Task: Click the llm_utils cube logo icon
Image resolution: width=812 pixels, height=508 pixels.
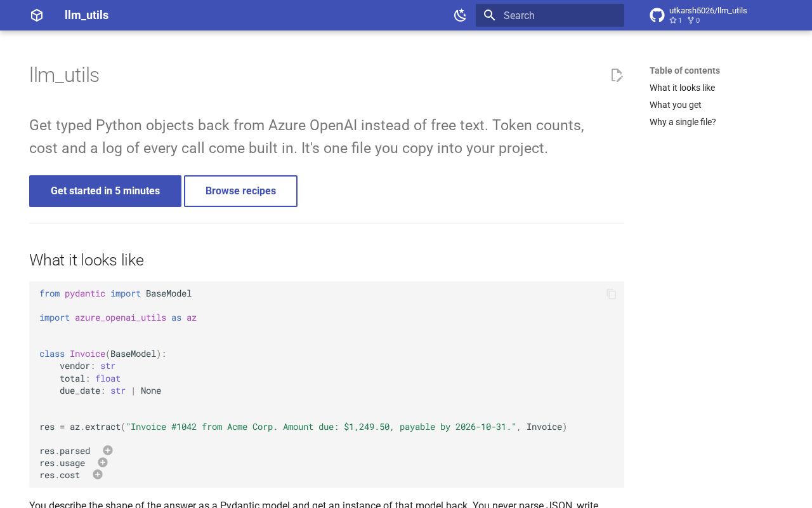Action: pyautogui.click(x=37, y=15)
